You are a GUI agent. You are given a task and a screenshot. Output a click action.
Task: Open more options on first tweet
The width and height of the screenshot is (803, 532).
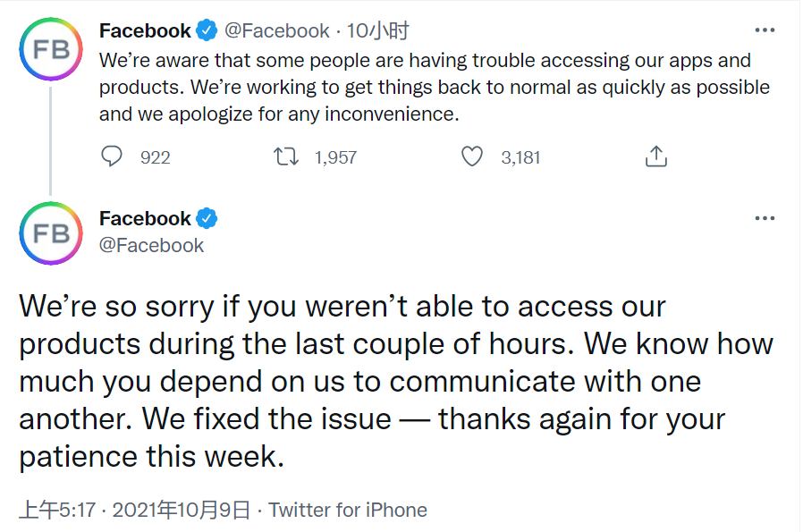(x=765, y=30)
